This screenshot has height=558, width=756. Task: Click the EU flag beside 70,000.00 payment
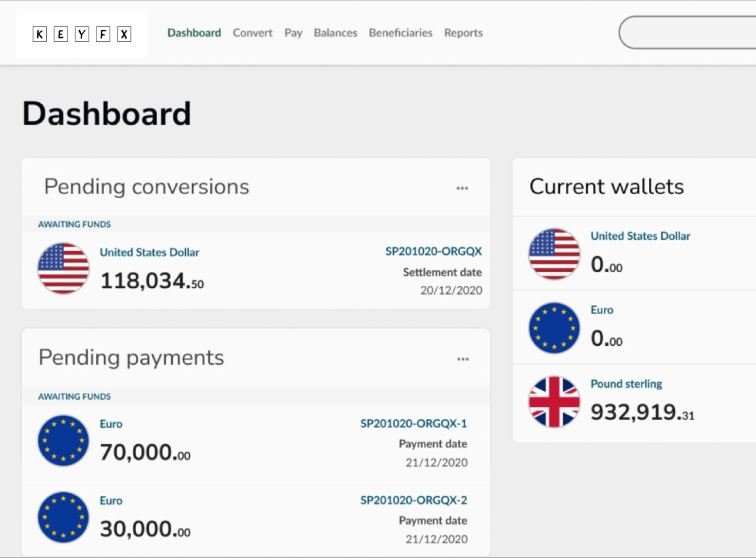pyautogui.click(x=63, y=441)
